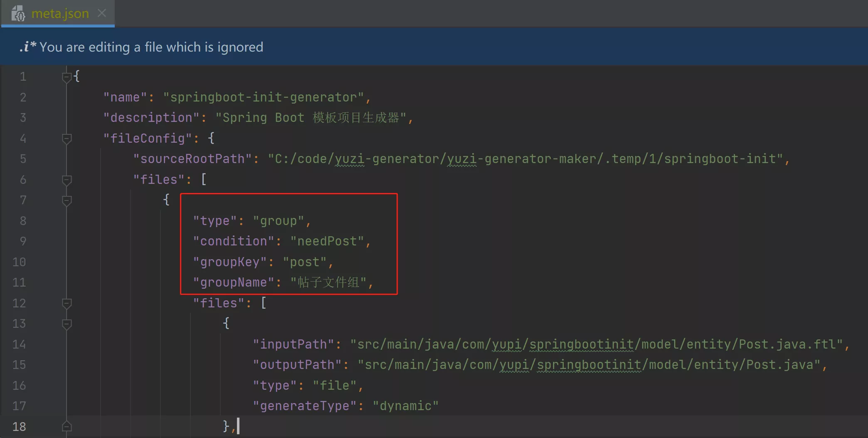Click the "type" key on line 8
The height and width of the screenshot is (438, 868).
(x=215, y=221)
